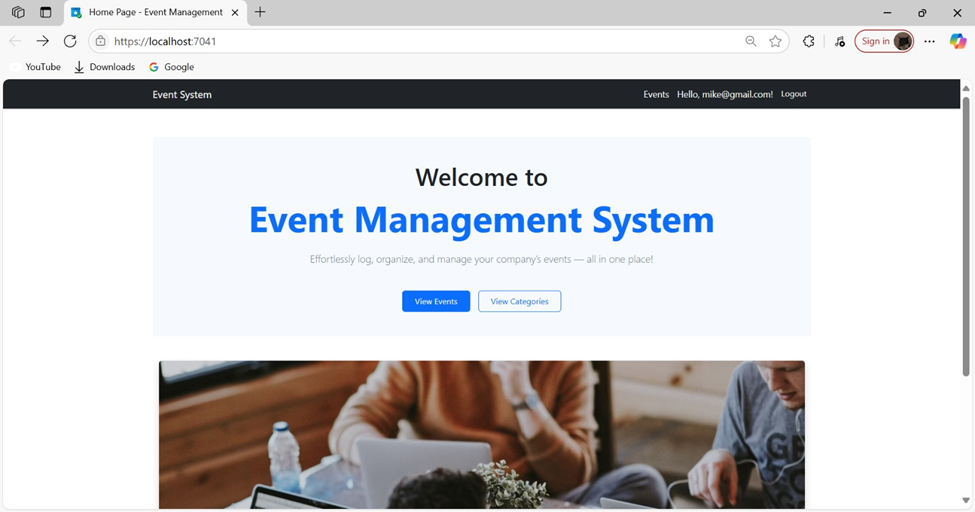This screenshot has height=512, width=975.
Task: Open the tab actions menu icon
Action: [x=45, y=12]
